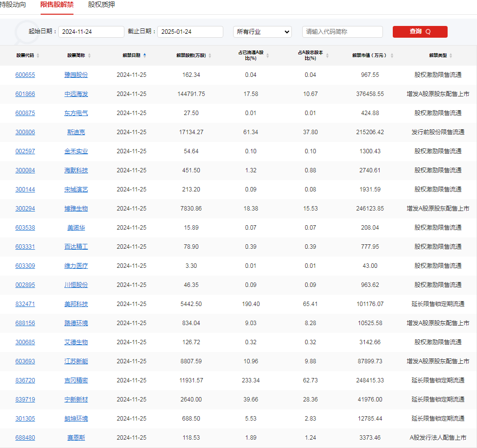Open 宋城演艺 stock name link
Viewport: 477px width, 448px height.
pyautogui.click(x=76, y=189)
